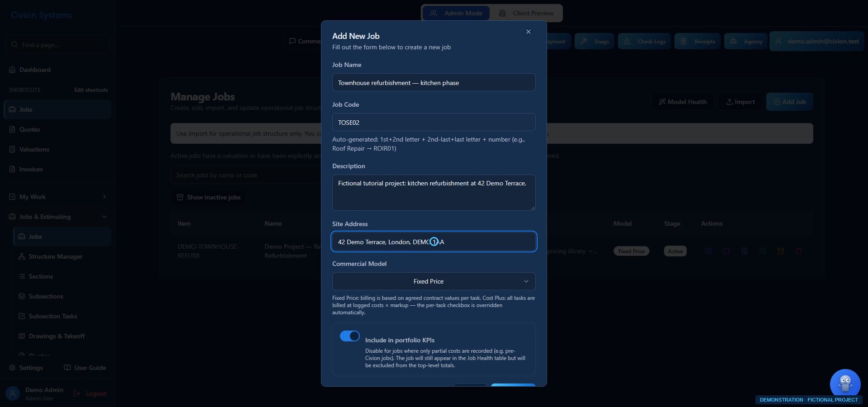The height and width of the screenshot is (407, 868).
Task: Click the Find a page search box
Action: pos(58,45)
